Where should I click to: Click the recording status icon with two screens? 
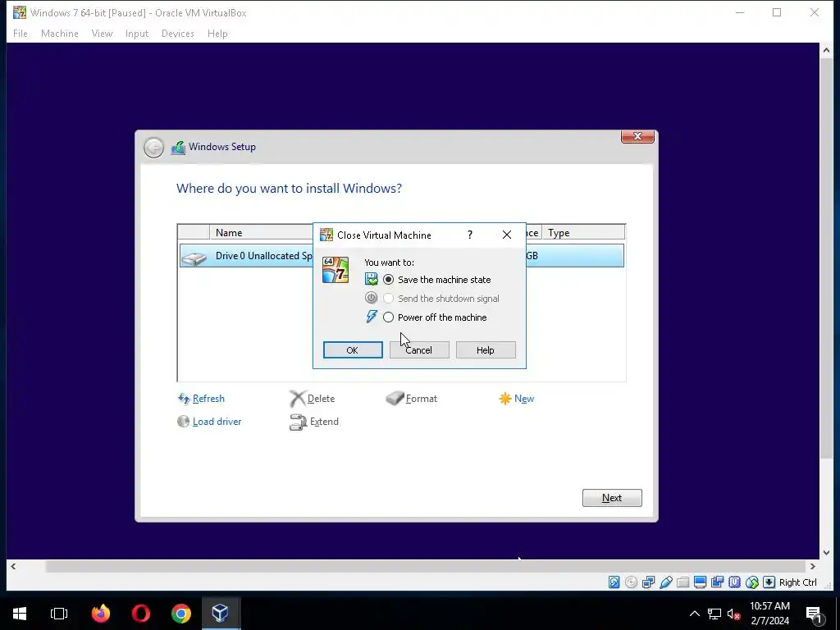(717, 582)
